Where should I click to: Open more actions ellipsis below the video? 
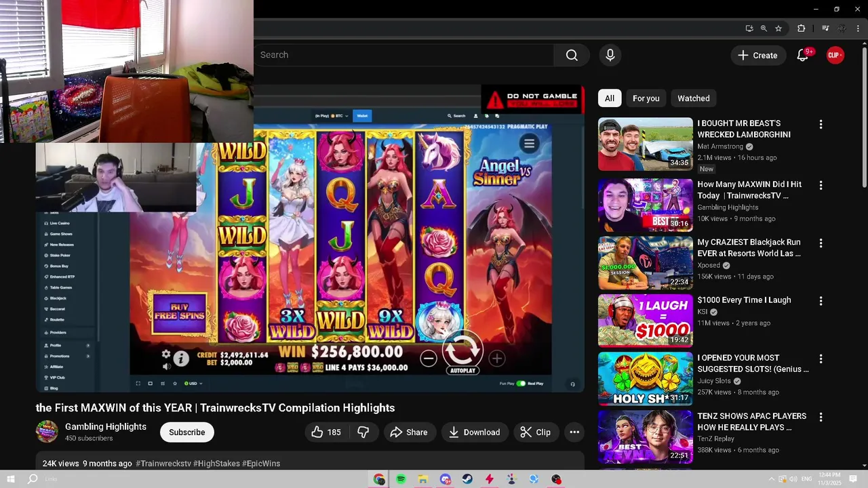click(574, 432)
